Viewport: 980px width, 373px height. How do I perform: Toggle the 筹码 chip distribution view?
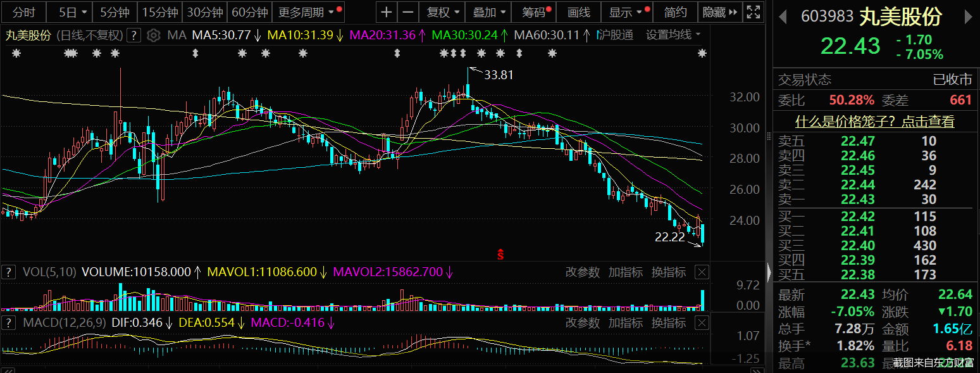point(535,12)
